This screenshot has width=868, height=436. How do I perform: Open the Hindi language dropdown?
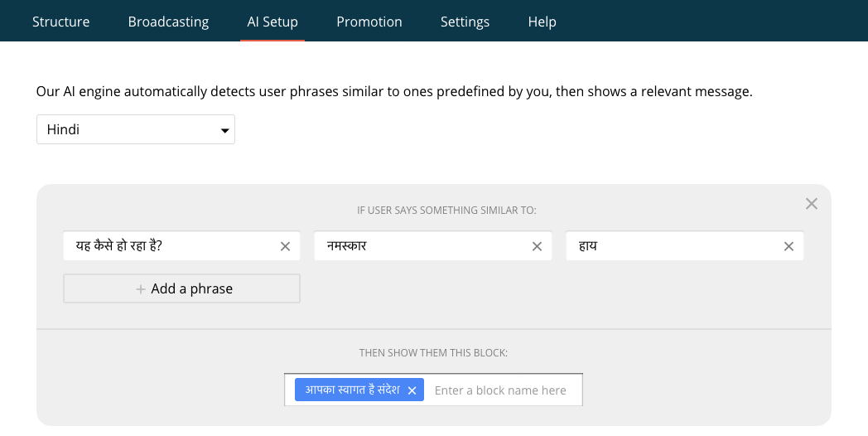(x=135, y=129)
